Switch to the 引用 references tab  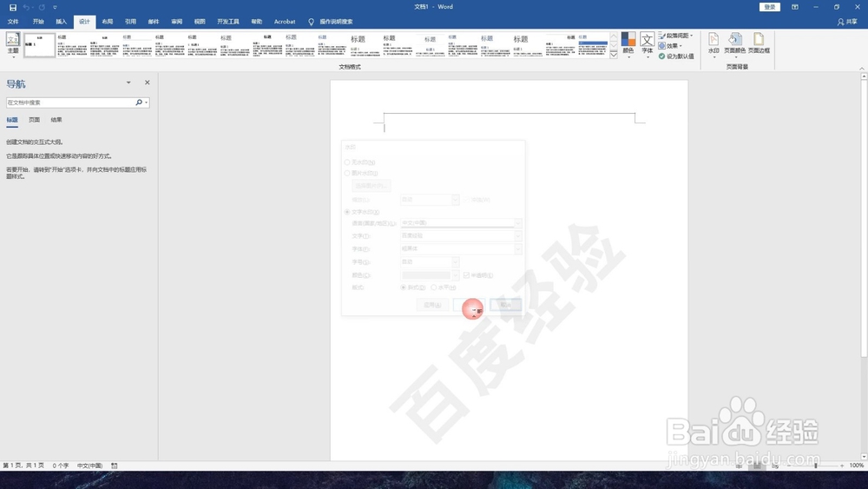tap(131, 22)
